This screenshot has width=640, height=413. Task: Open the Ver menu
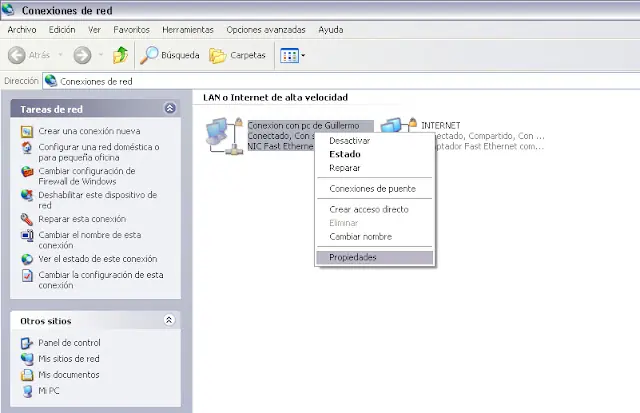pos(94,30)
